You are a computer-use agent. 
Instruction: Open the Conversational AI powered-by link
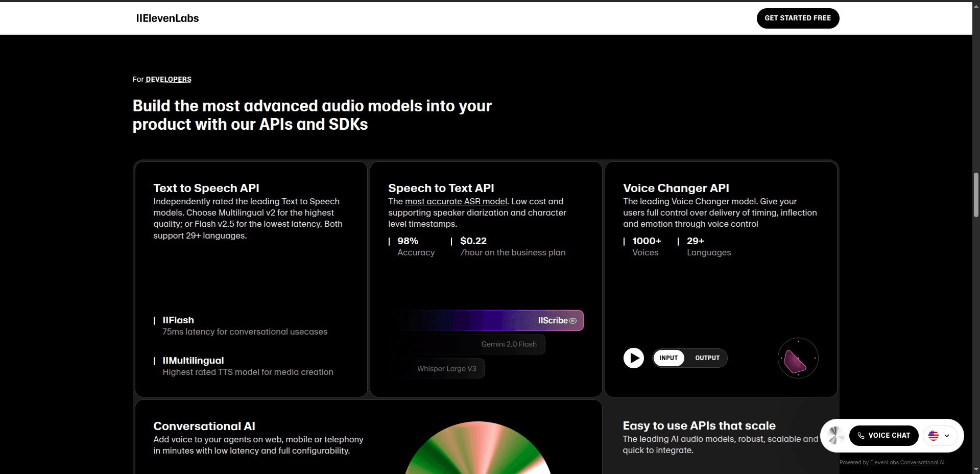click(x=922, y=462)
